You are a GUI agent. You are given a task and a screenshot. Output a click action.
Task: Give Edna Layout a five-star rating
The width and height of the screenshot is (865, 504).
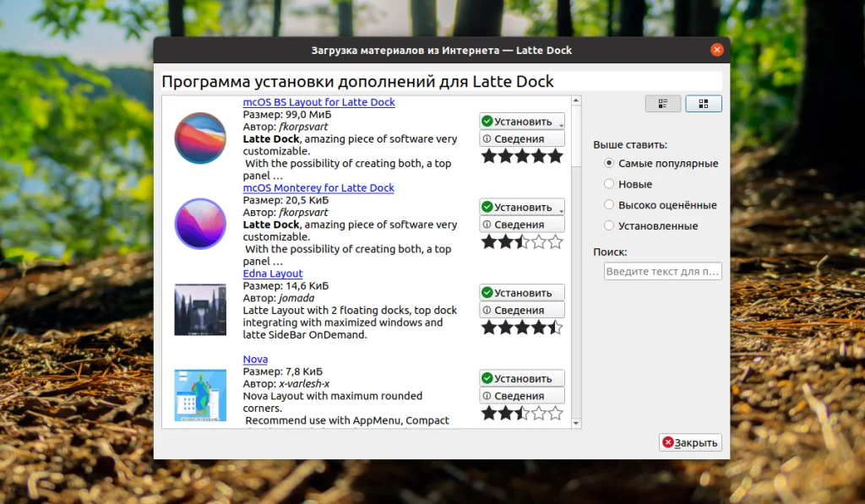pos(553,327)
